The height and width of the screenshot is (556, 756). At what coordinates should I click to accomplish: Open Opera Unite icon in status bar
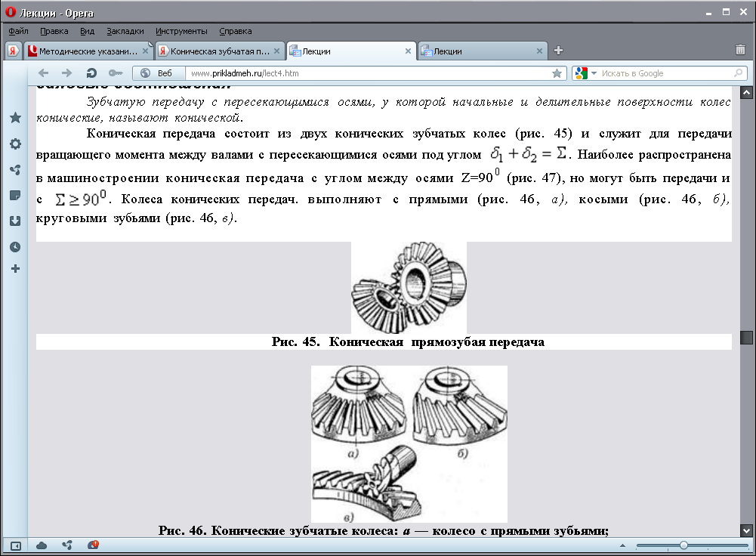(x=67, y=545)
